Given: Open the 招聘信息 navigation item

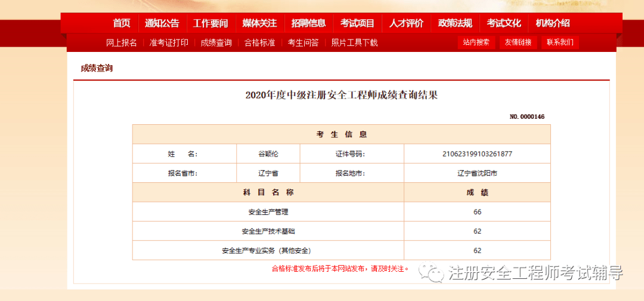Looking at the screenshot, I should (308, 23).
